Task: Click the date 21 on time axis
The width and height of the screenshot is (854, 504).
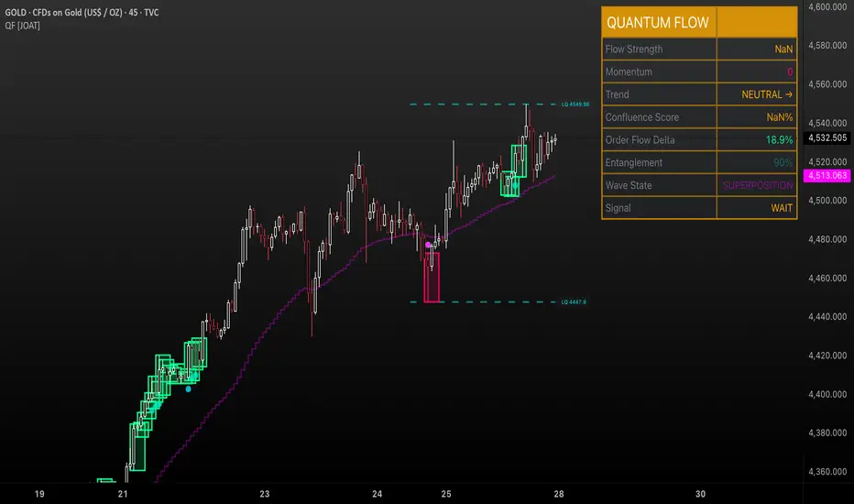Action: pos(123,494)
